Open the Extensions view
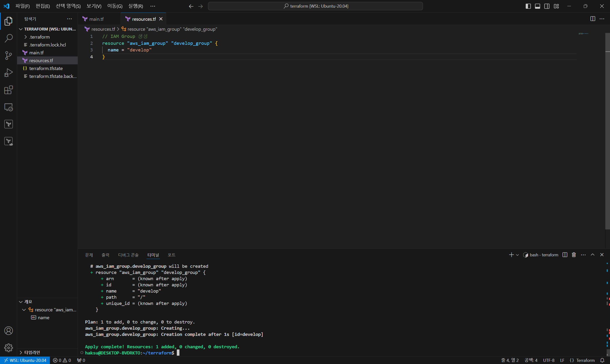The image size is (610, 364). point(9,90)
